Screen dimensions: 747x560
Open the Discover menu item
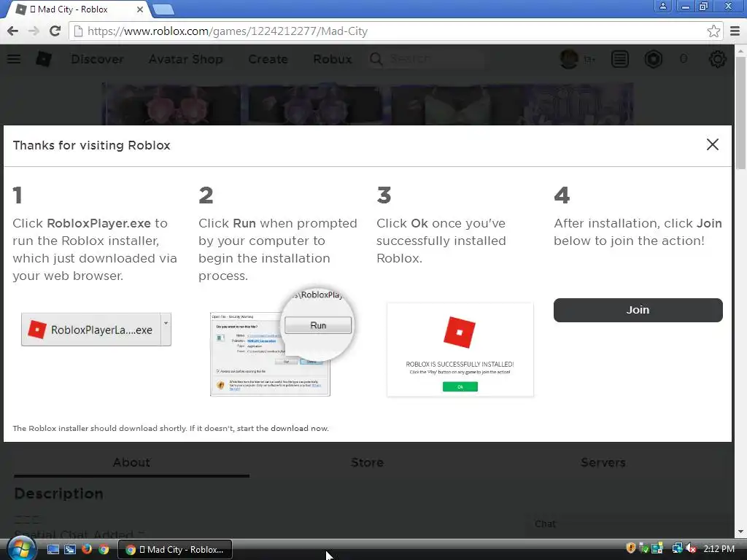click(x=97, y=59)
